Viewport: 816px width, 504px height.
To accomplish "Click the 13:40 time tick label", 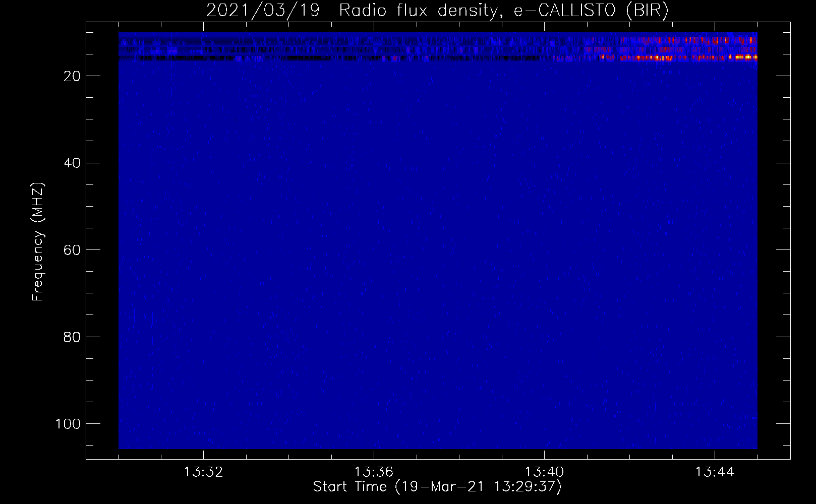I will pos(544,472).
